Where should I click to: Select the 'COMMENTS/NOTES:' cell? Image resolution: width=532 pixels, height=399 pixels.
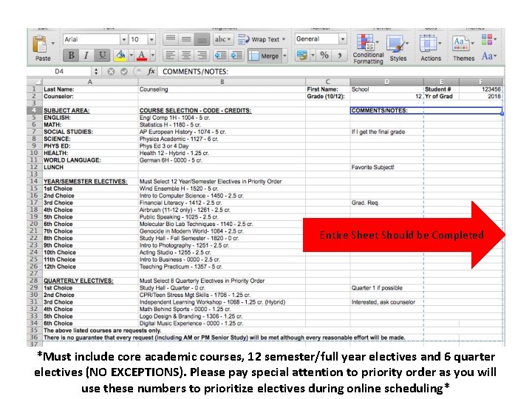pos(426,111)
